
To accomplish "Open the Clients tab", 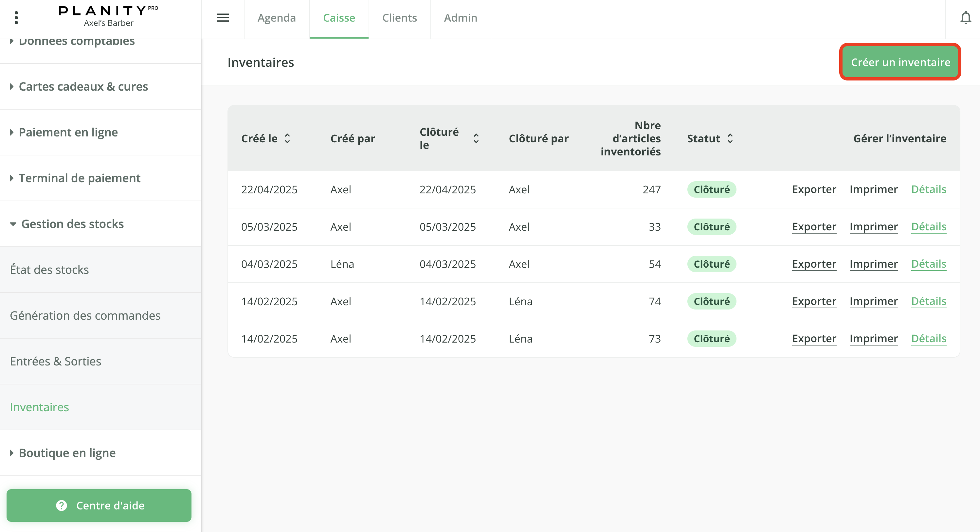I will (x=399, y=18).
